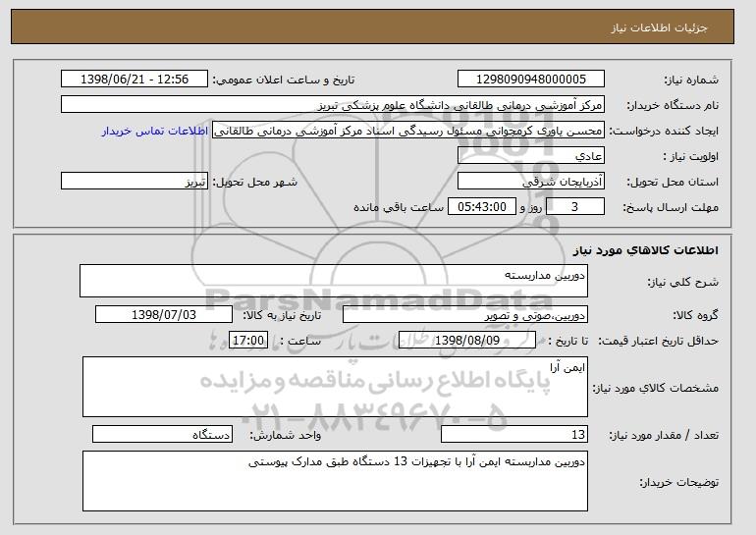Click the label واحد شمارش
This screenshot has height=535, width=756.
tap(285, 436)
